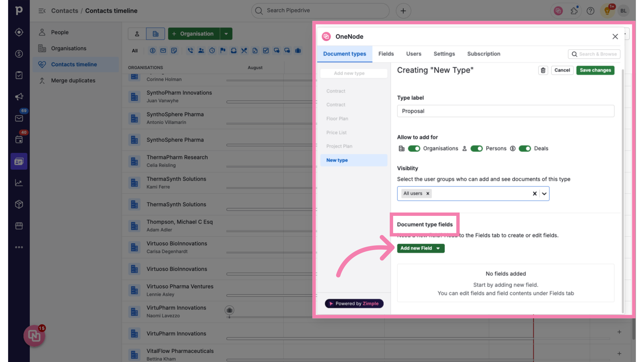Switch to the Users tab
Image resolution: width=644 pixels, height=362 pixels.
tap(414, 54)
